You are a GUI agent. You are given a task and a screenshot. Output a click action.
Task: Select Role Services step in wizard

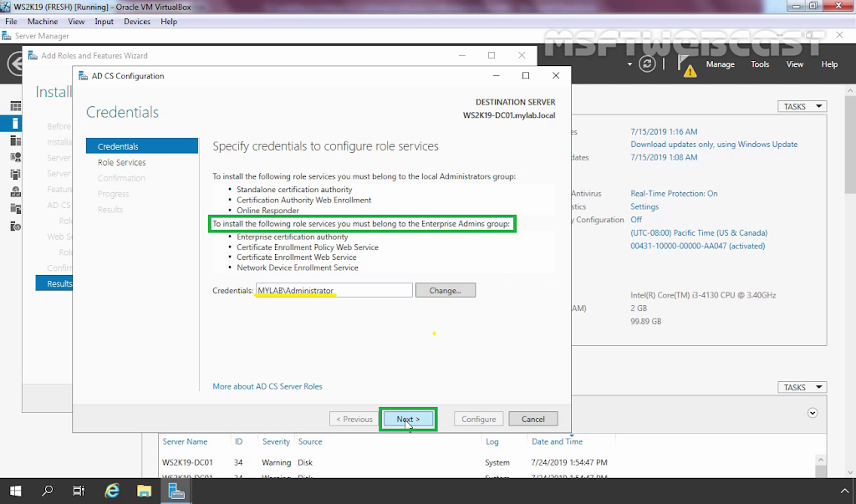click(x=122, y=162)
